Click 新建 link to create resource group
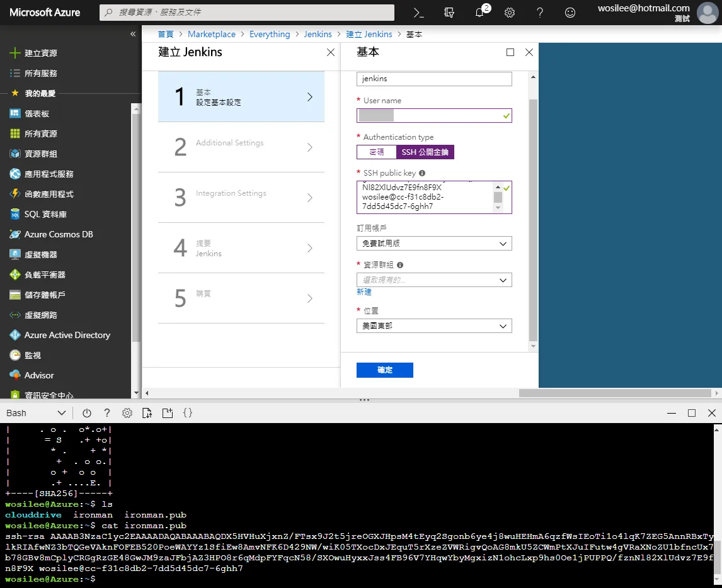 coord(364,292)
